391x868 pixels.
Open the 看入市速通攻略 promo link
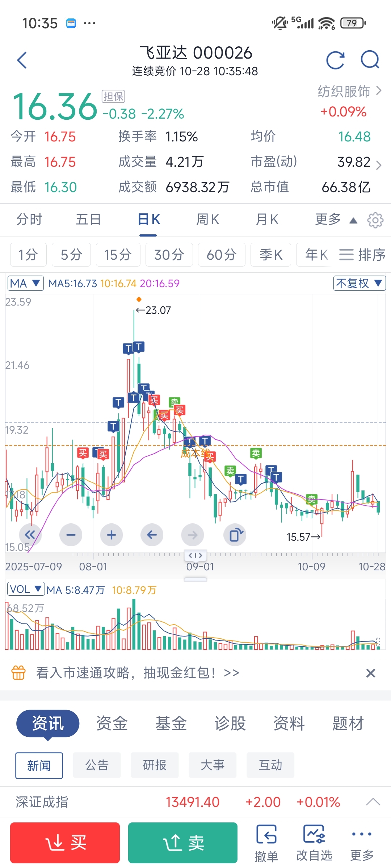point(138,673)
